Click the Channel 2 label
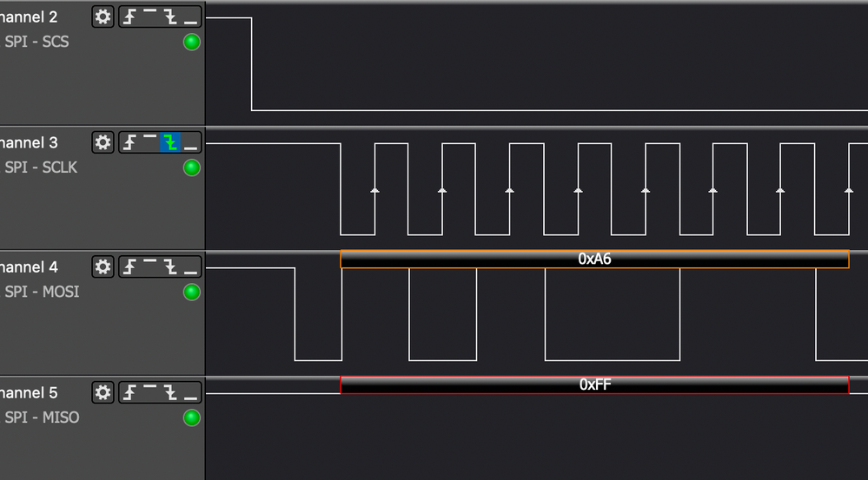Screen dimensions: 868x480 tap(28, 17)
